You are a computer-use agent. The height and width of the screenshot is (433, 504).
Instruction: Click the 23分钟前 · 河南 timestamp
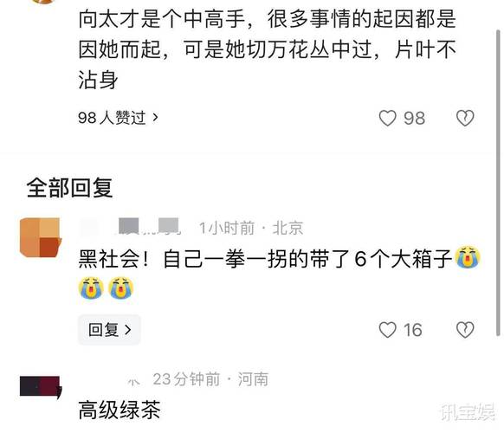210,379
